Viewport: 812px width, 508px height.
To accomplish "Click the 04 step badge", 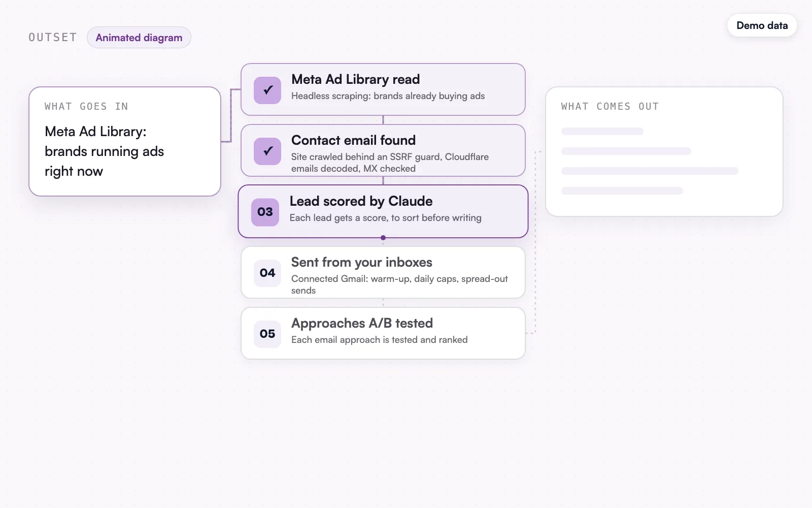I will (x=267, y=273).
